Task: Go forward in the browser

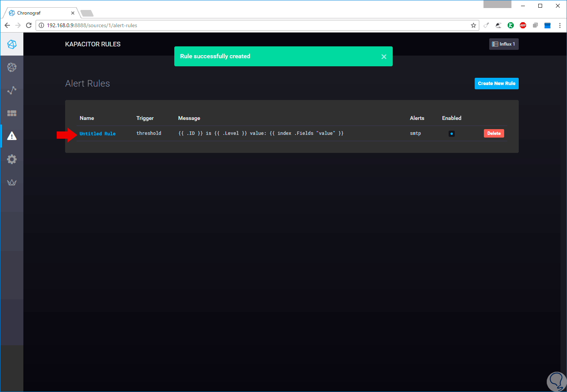Action: pyautogui.click(x=18, y=25)
